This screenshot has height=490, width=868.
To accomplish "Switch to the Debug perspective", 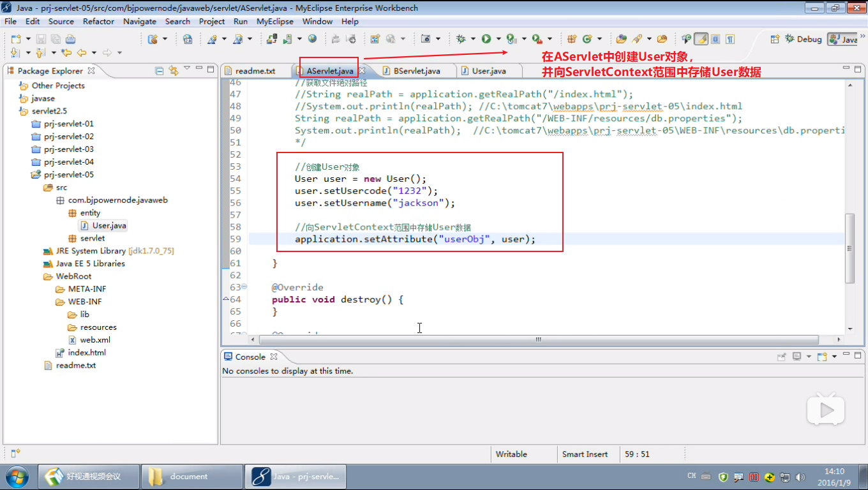I will pyautogui.click(x=803, y=39).
